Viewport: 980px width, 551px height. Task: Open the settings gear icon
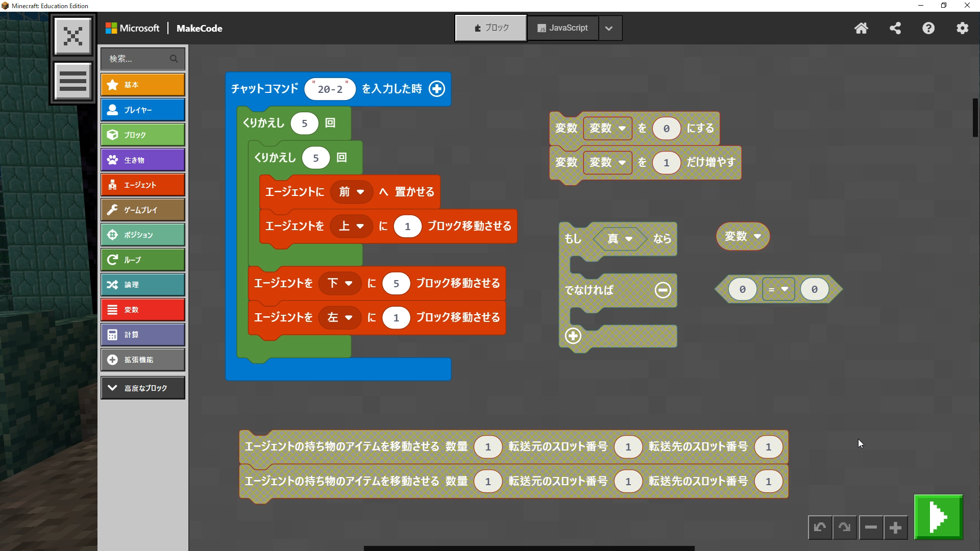click(x=962, y=28)
